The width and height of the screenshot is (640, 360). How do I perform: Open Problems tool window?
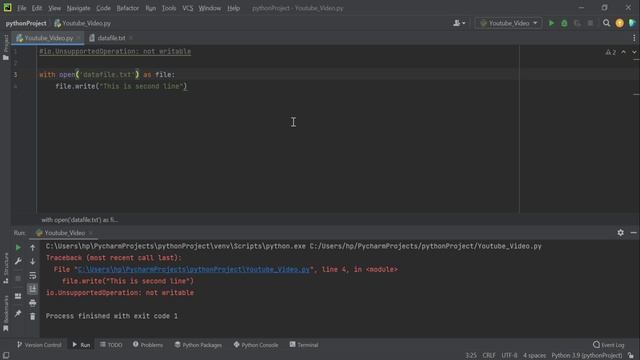pyautogui.click(x=148, y=345)
